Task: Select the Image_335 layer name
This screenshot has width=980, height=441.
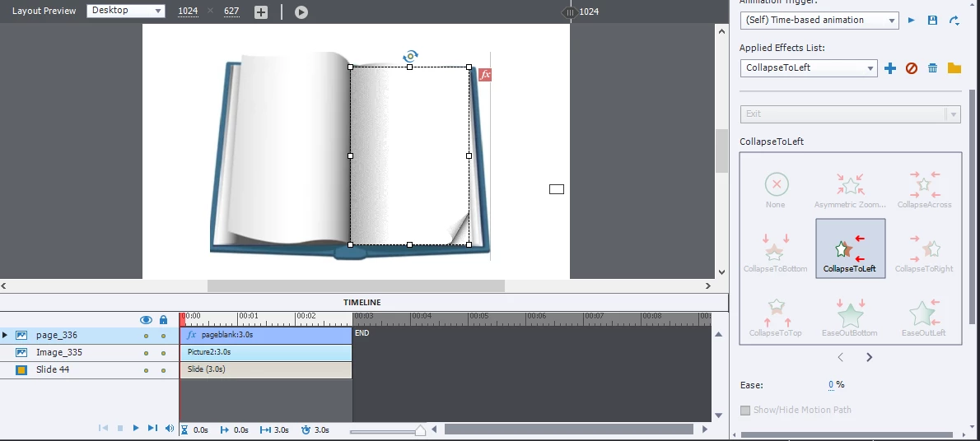Action: pyautogui.click(x=59, y=352)
